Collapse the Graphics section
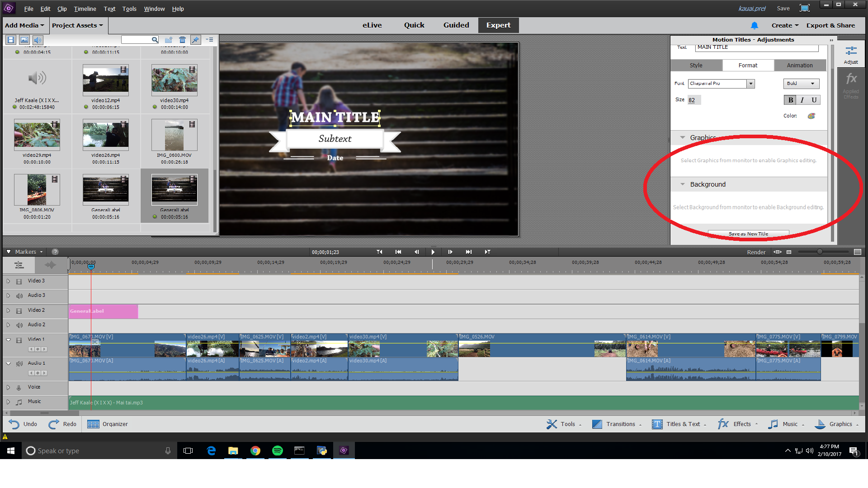 683,137
